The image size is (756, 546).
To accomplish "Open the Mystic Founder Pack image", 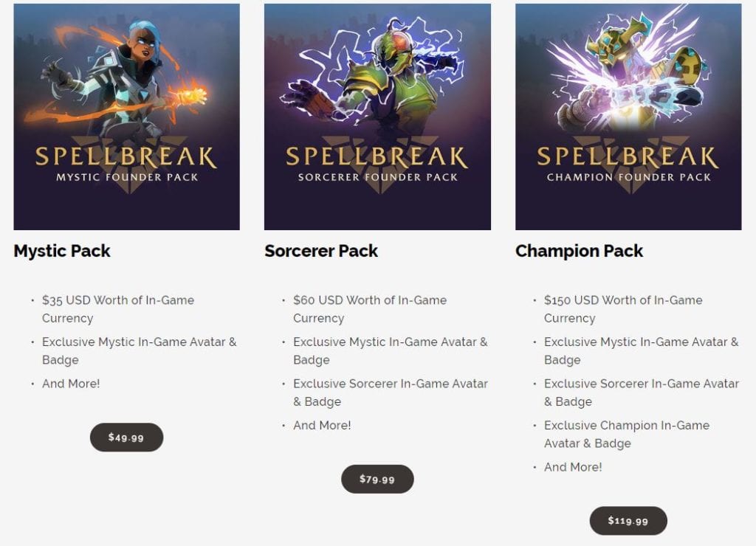I will tap(126, 117).
